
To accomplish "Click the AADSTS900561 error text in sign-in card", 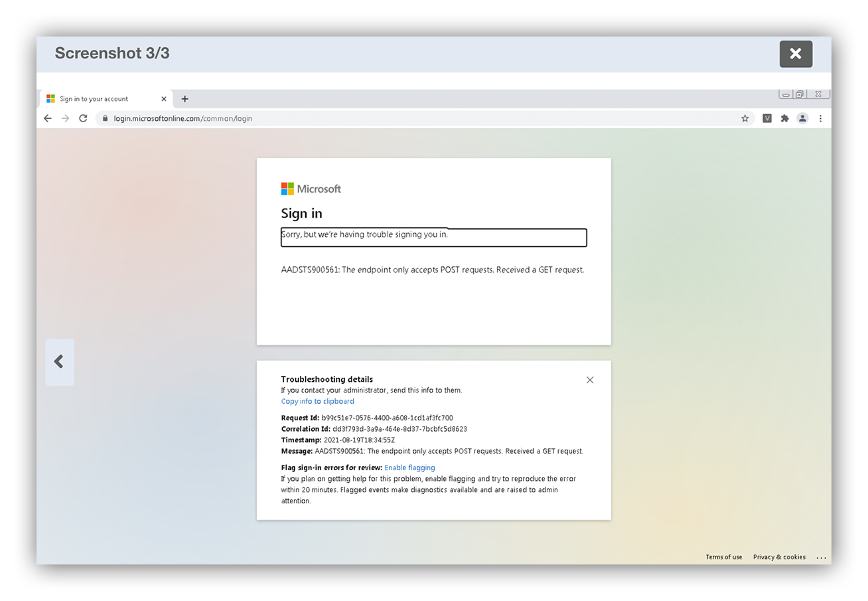I will point(432,270).
